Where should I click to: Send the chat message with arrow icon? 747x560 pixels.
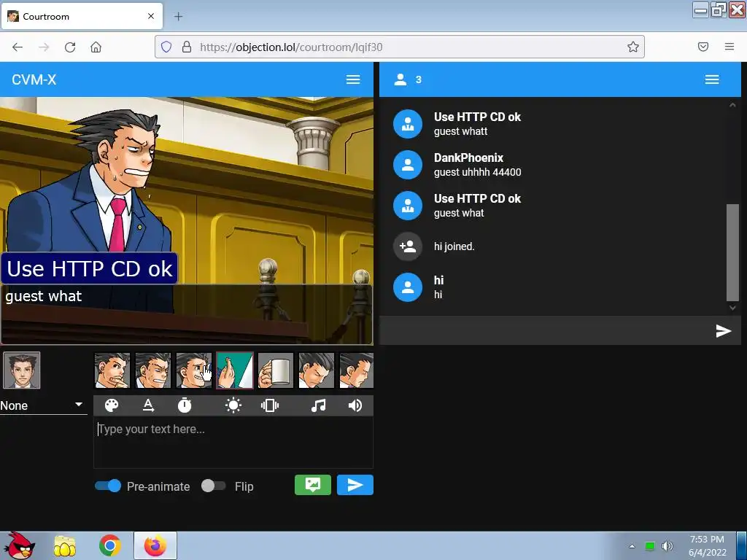723,330
